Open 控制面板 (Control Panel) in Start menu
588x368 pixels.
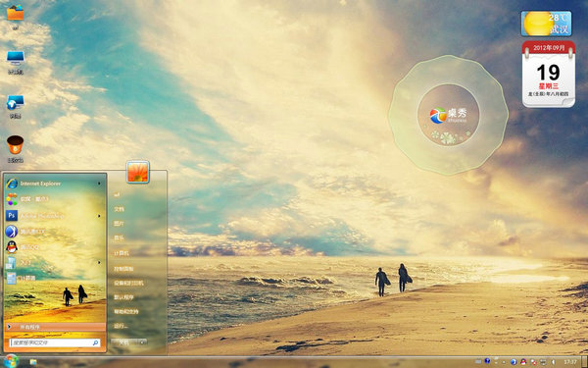[123, 269]
